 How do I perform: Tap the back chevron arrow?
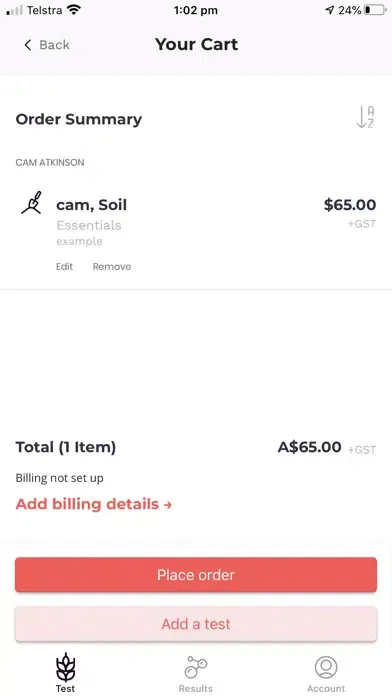[x=28, y=45]
